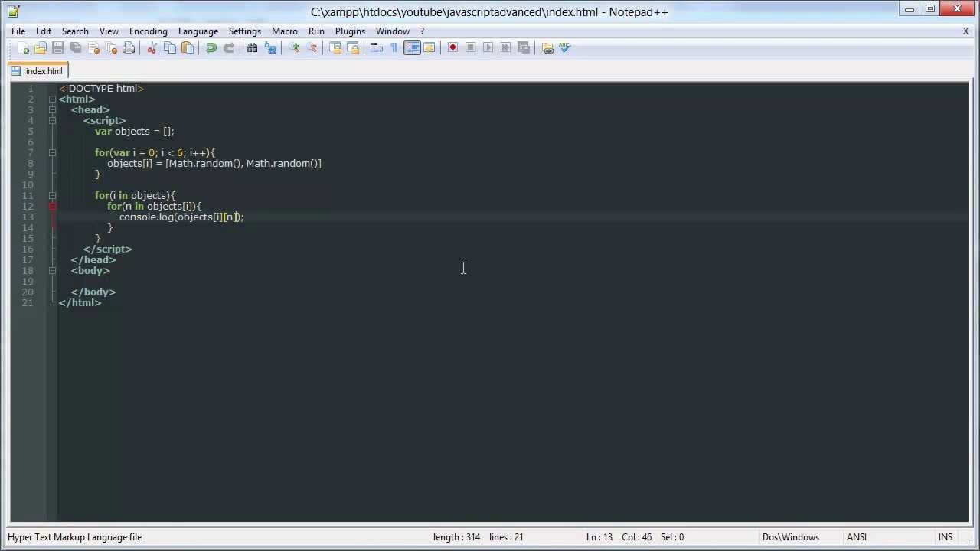Collapse the first for loop on line 7

tap(52, 153)
